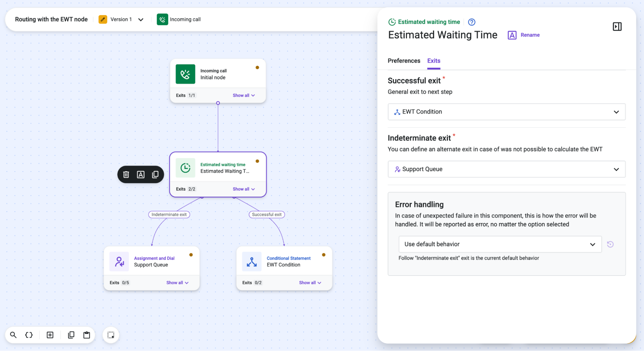Screen dimensions: 644x351
Task: Open the Use default behavior dropdown
Action: [500, 244]
